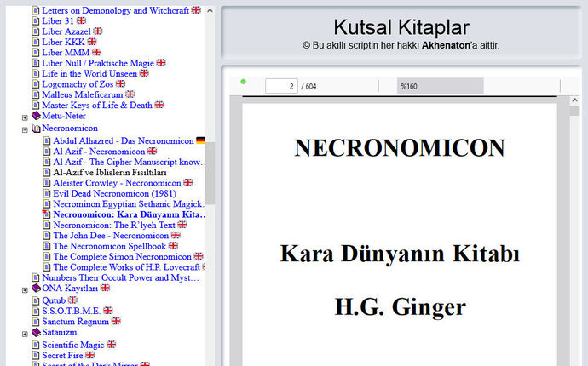Click the PDF viewer scrollbar thumb

[574, 111]
